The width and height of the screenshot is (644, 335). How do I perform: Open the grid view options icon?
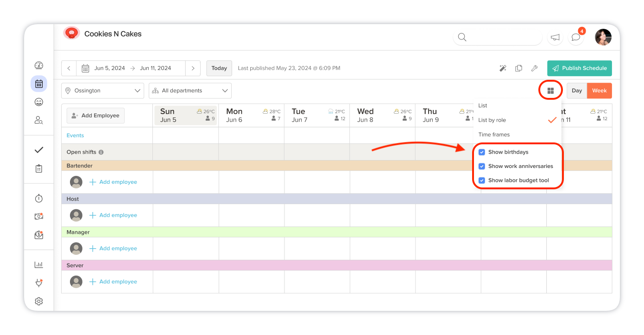coord(550,90)
